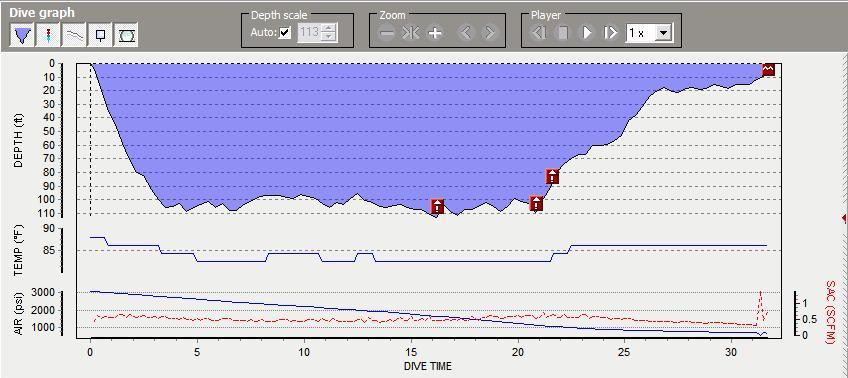Click the warning marker near 21 minutes at 100 ft
This screenshot has height=378, width=848.
tap(536, 204)
